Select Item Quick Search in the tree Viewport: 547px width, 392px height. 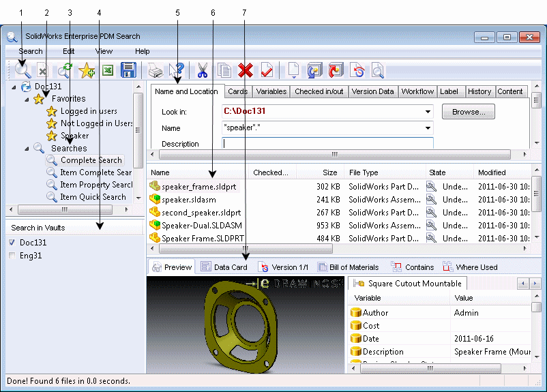point(92,197)
